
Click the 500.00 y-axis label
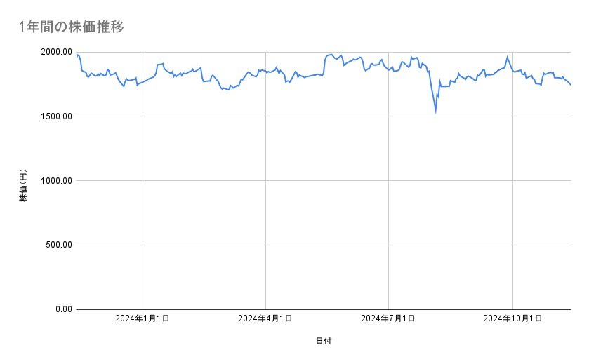coord(58,245)
